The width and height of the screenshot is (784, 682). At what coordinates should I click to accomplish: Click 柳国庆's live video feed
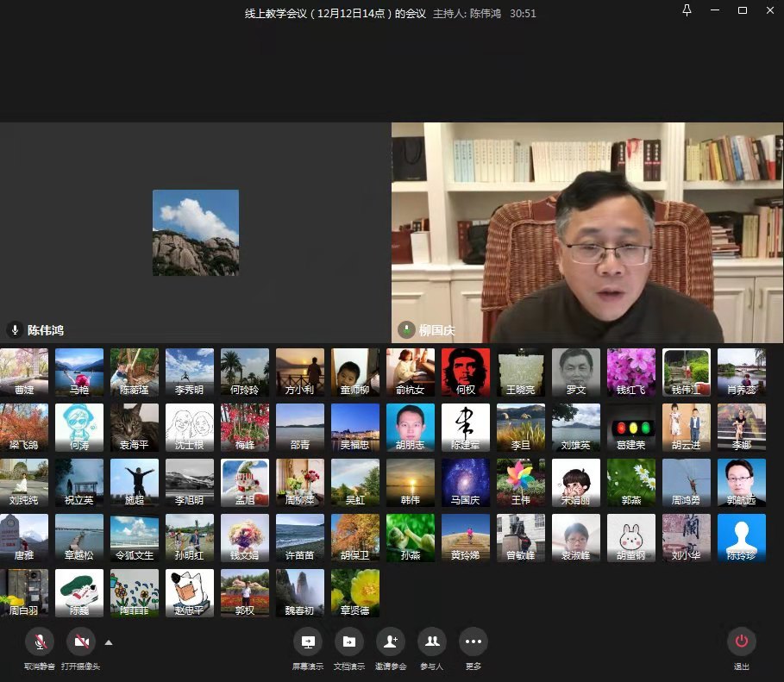587,233
